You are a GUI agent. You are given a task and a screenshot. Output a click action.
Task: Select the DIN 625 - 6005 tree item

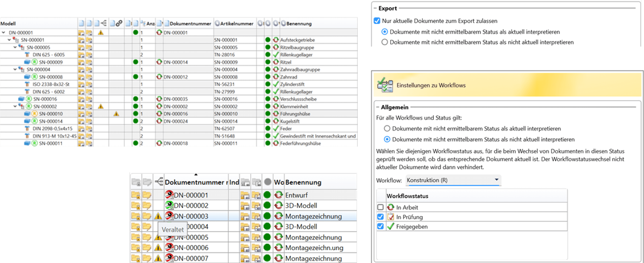(x=48, y=55)
